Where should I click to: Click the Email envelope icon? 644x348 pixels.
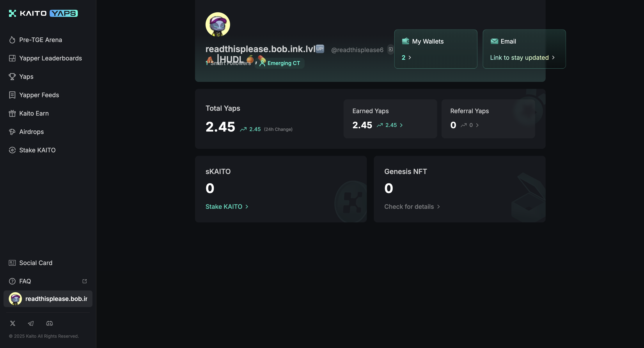pos(494,41)
